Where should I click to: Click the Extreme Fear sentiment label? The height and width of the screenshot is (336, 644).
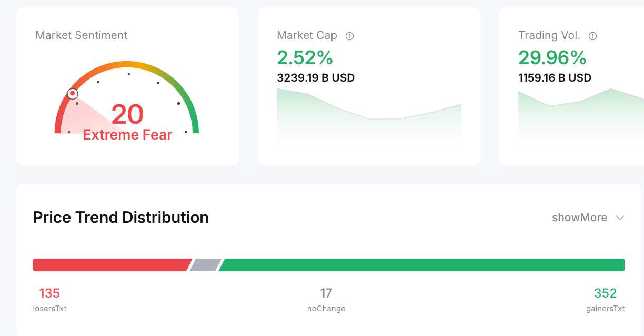127,135
